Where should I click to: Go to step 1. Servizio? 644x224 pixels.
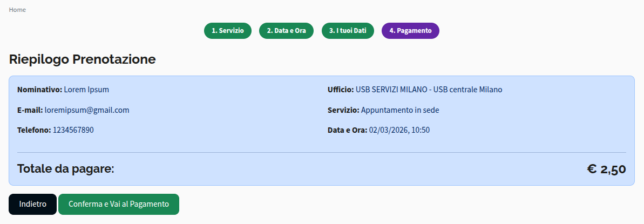point(228,31)
